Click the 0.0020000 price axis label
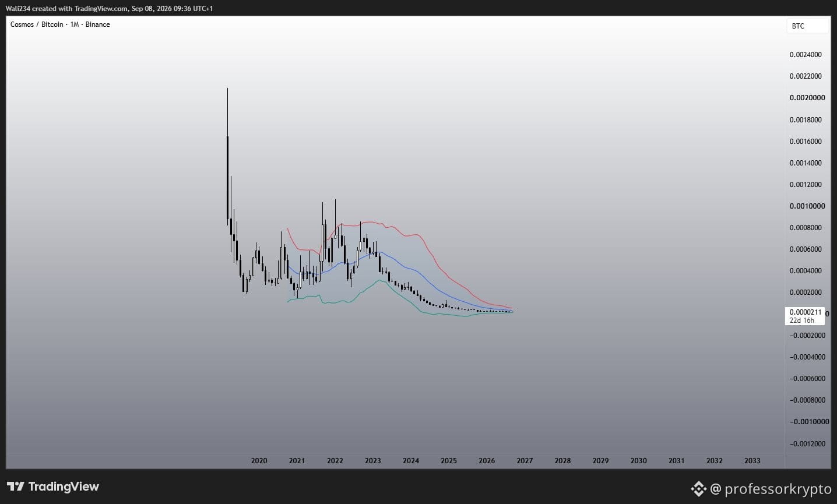Screen dimensions: 837x504 [x=807, y=98]
